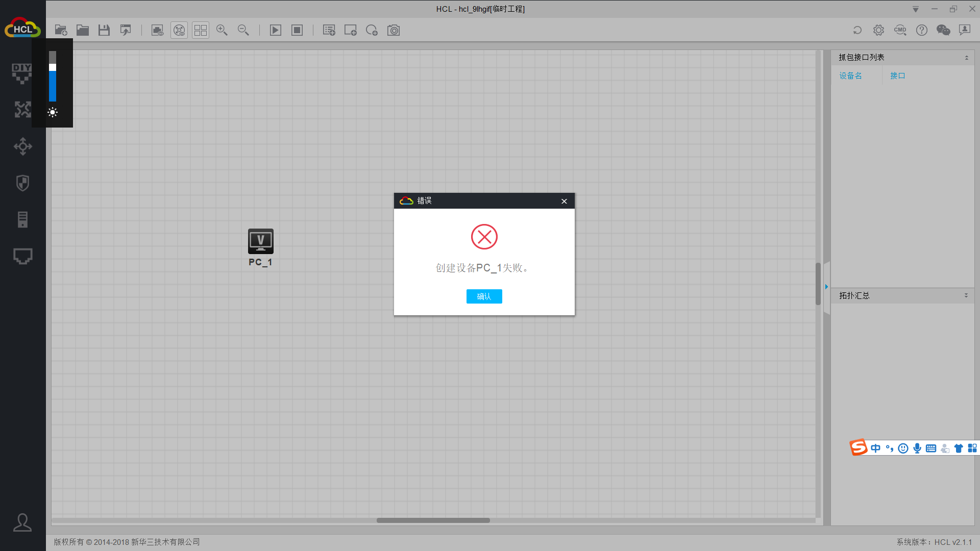Open the firewall shield device category

(22, 183)
